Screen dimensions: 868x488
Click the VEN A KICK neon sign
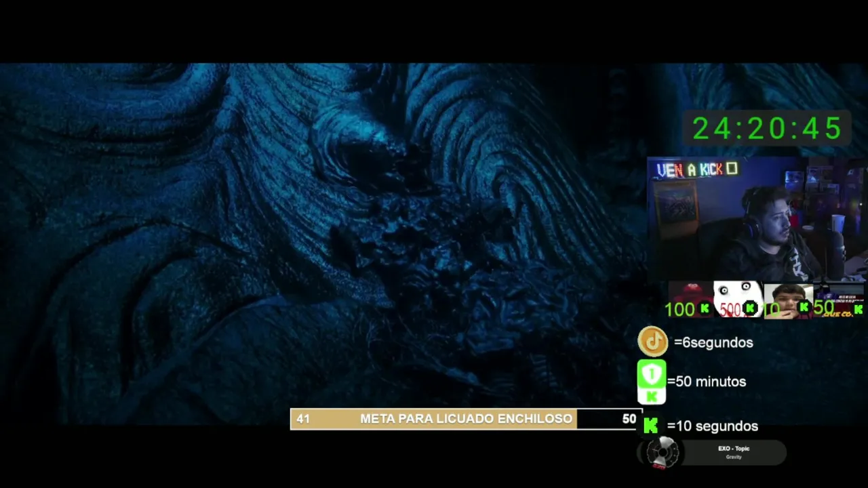pyautogui.click(x=696, y=169)
